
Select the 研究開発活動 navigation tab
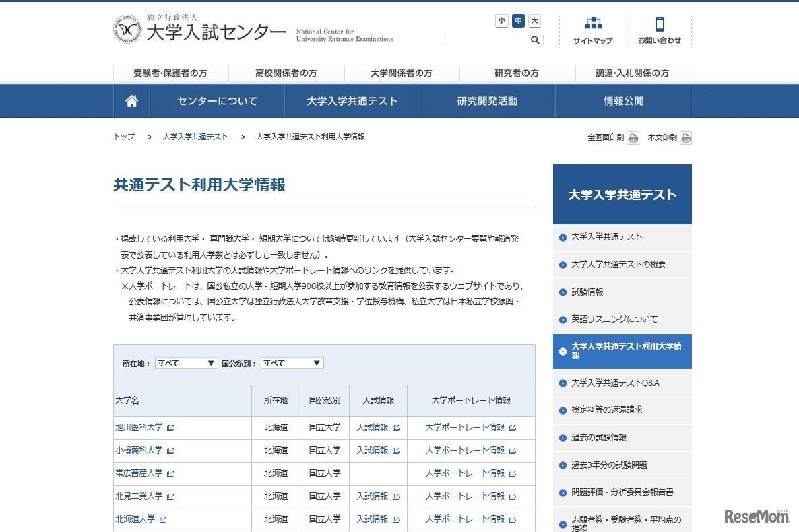pyautogui.click(x=487, y=101)
